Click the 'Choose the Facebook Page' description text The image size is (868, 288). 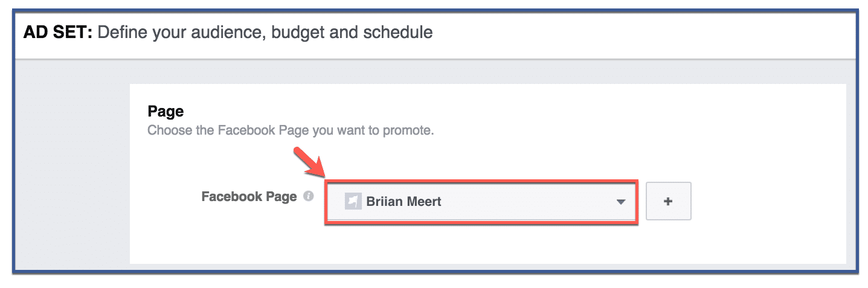click(291, 130)
